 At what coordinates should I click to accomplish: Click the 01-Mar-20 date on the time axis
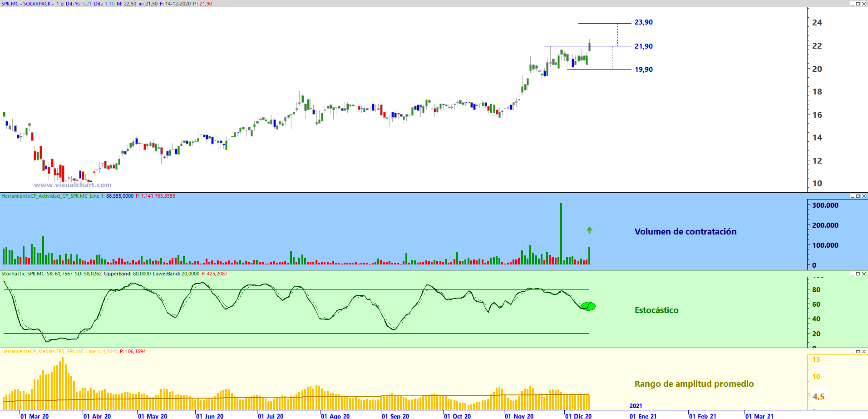tap(35, 416)
